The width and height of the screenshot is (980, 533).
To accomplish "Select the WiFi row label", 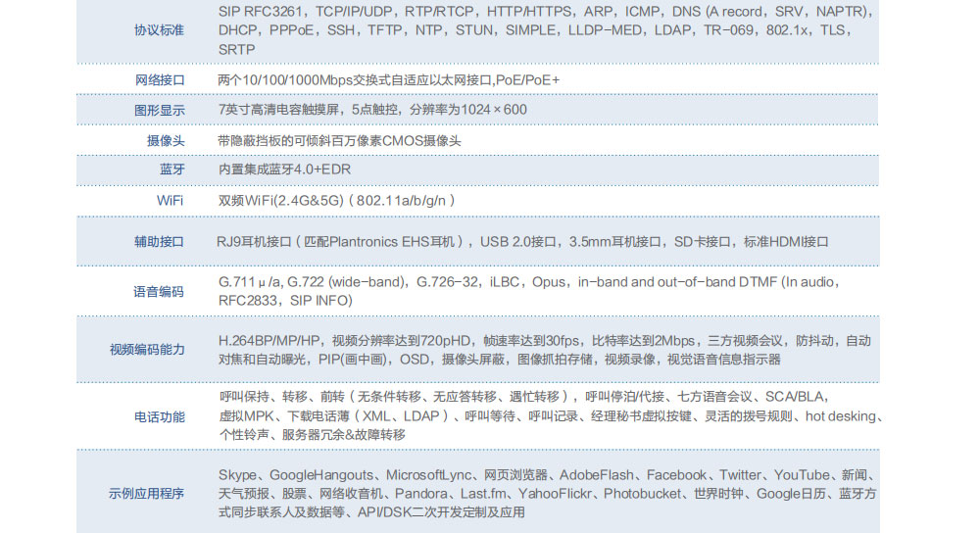I will coord(171,200).
